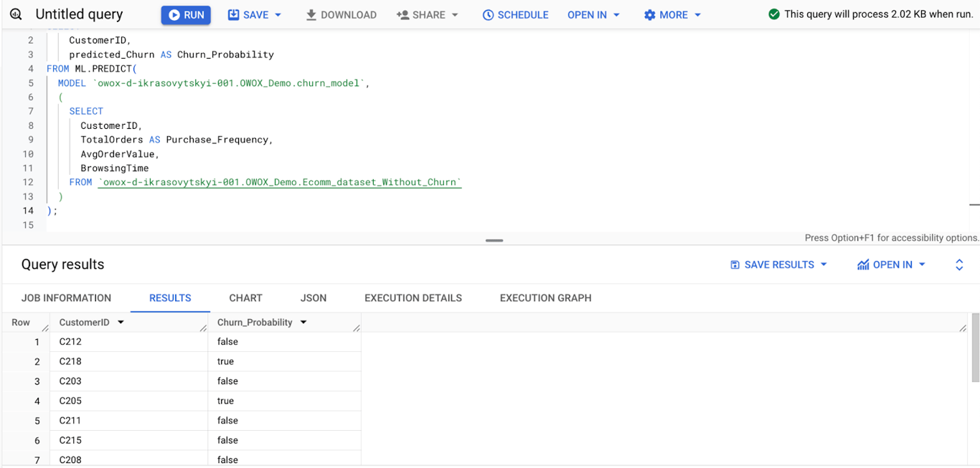Click the Untitled query title
The width and height of the screenshot is (980, 468).
[x=79, y=14]
